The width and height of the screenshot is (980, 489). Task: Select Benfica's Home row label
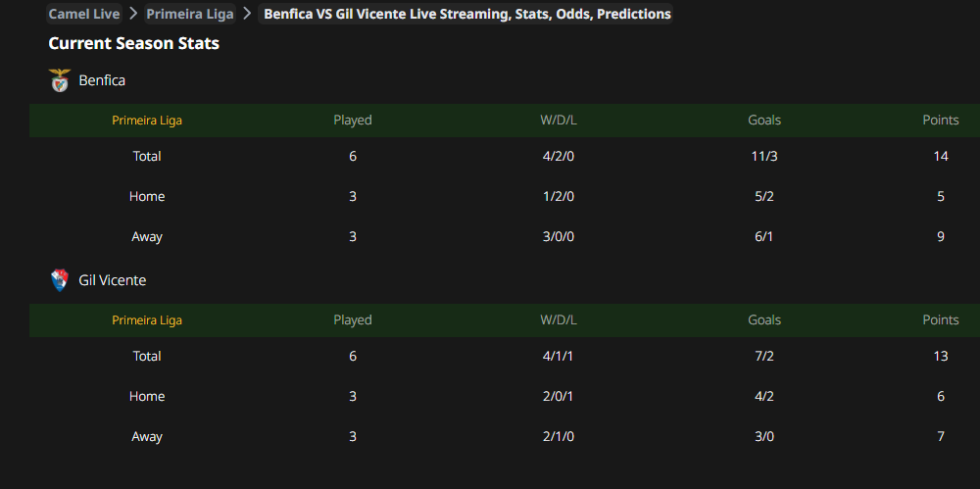point(147,196)
